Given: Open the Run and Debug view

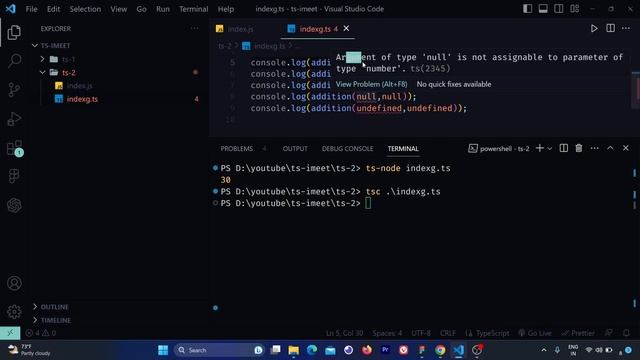Looking at the screenshot, I should [14, 119].
